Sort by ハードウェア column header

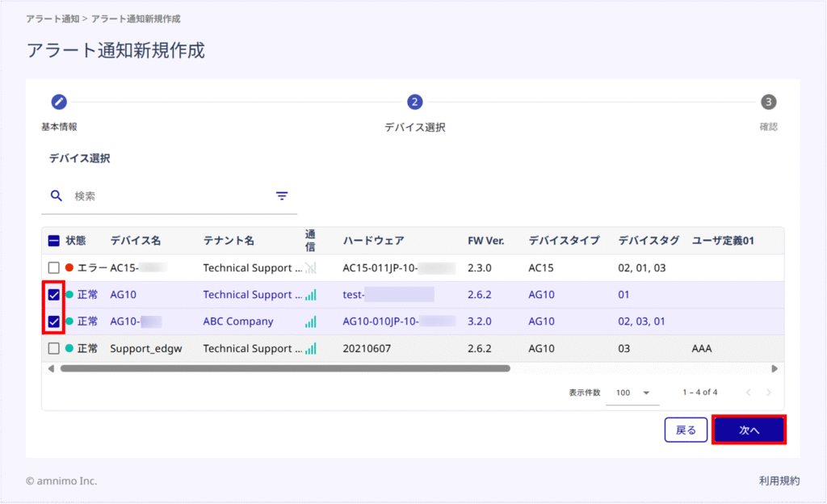pos(373,241)
